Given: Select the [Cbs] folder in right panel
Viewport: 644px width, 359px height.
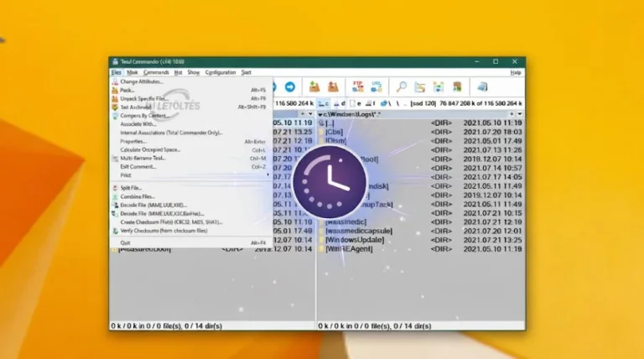Looking at the screenshot, I should point(420,133).
